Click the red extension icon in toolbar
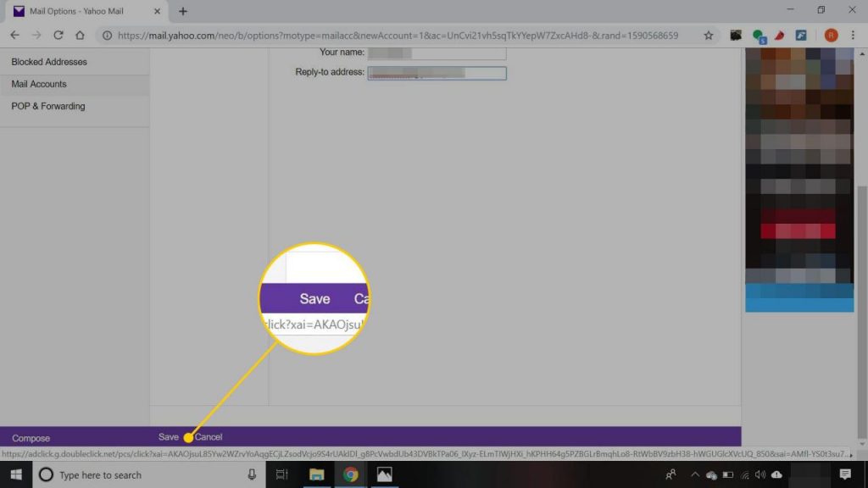This screenshot has height=488, width=868. (780, 36)
